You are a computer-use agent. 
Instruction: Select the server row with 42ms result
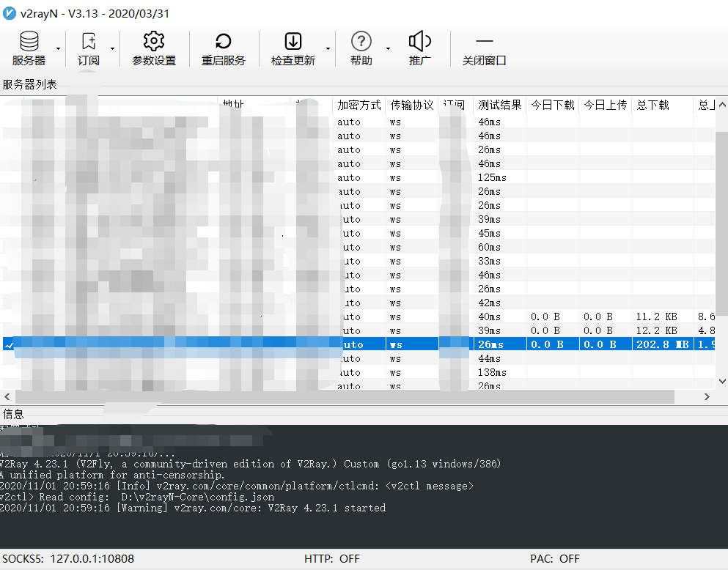[x=358, y=303]
